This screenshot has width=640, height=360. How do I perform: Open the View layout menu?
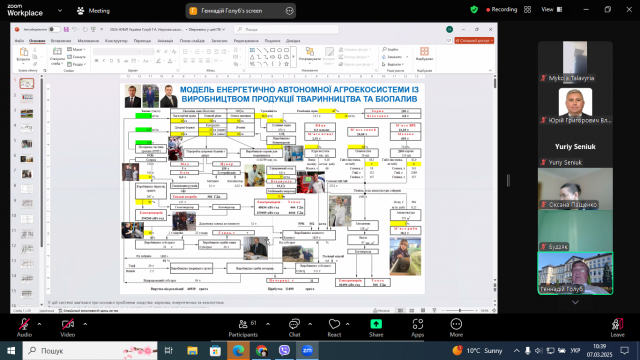pos(551,9)
